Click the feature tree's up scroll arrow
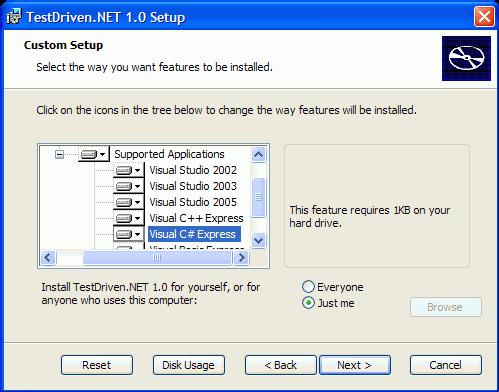Viewport: 499px width, 392px height. (259, 155)
